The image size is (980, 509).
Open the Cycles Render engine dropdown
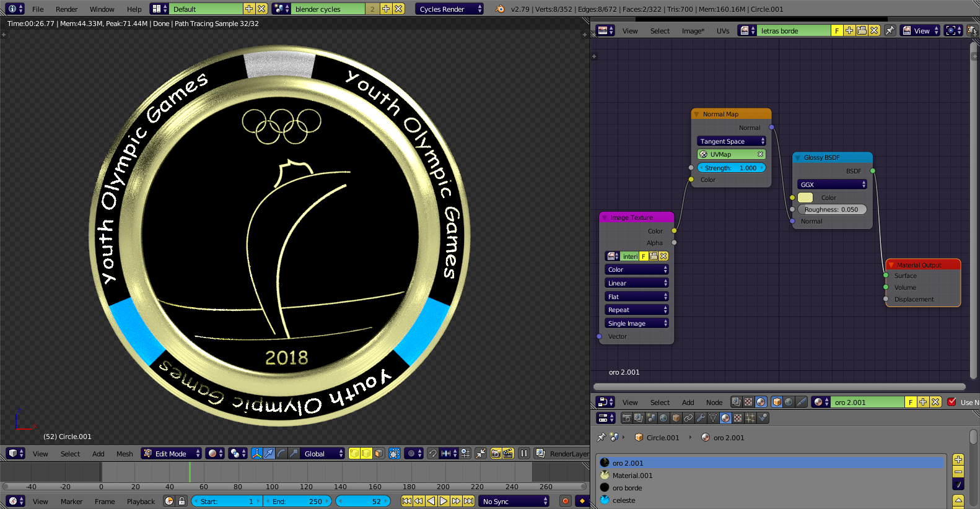pos(449,9)
